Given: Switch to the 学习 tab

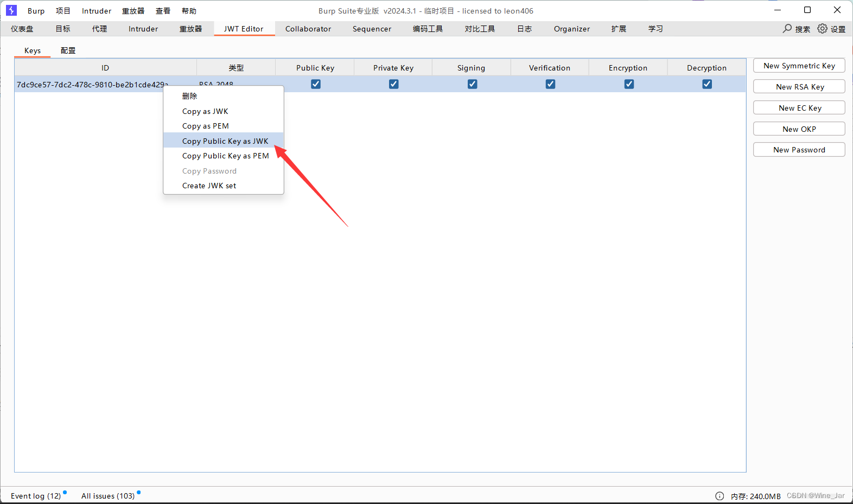Looking at the screenshot, I should pyautogui.click(x=656, y=29).
